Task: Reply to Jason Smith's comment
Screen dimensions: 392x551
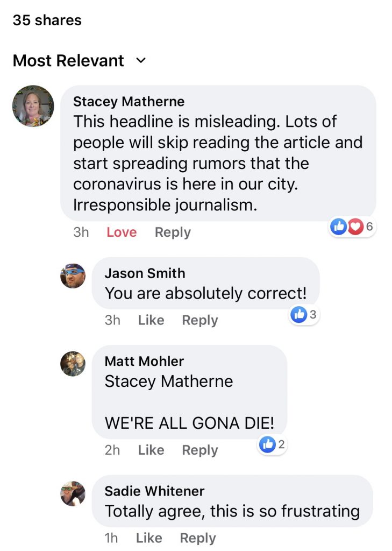Action: [200, 320]
